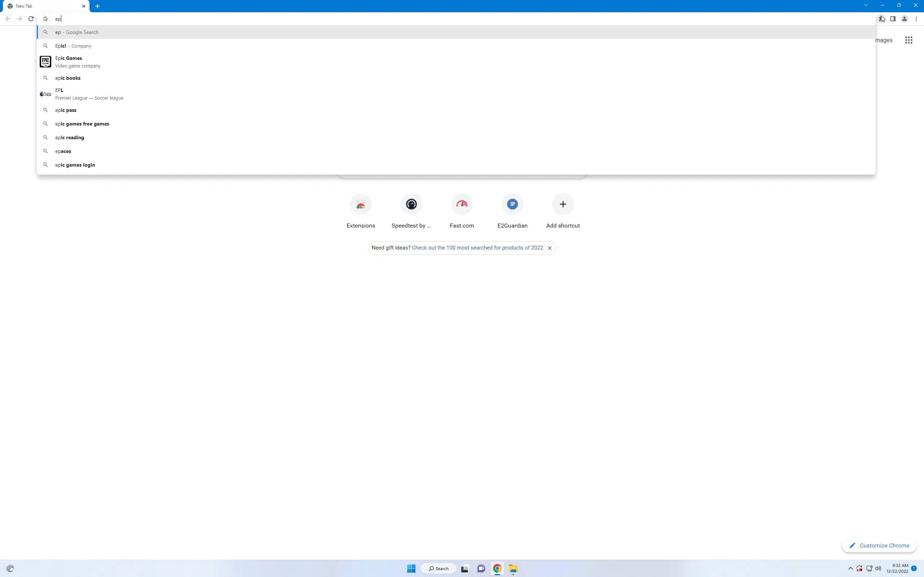The width and height of the screenshot is (924, 577).
Task: Open the Fast.com shortcut
Action: (x=462, y=204)
